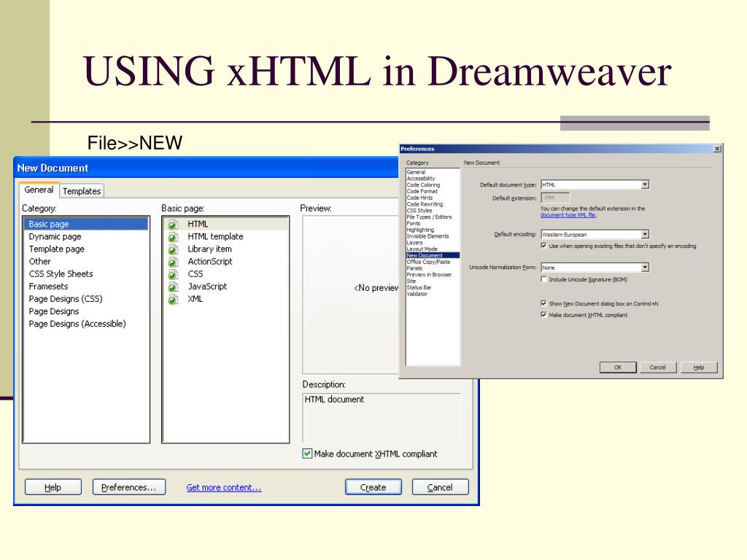The width and height of the screenshot is (747, 560).
Task: Open the Default encoding dropdown
Action: pos(645,234)
